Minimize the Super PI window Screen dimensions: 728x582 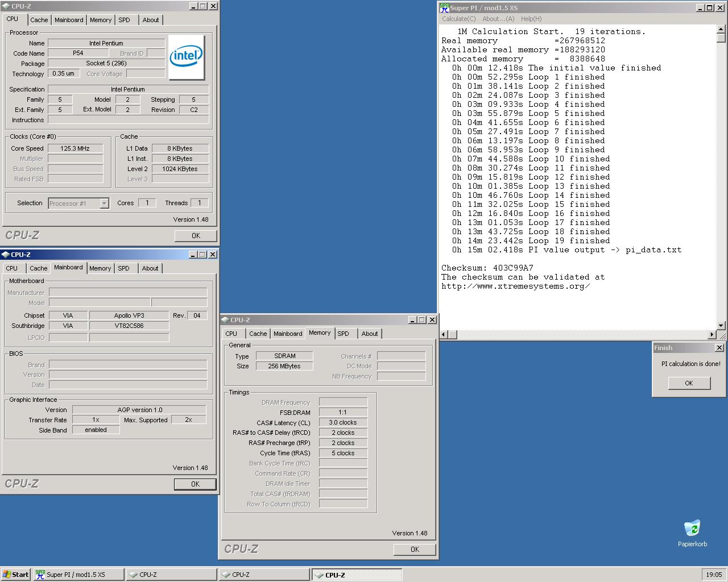point(701,7)
